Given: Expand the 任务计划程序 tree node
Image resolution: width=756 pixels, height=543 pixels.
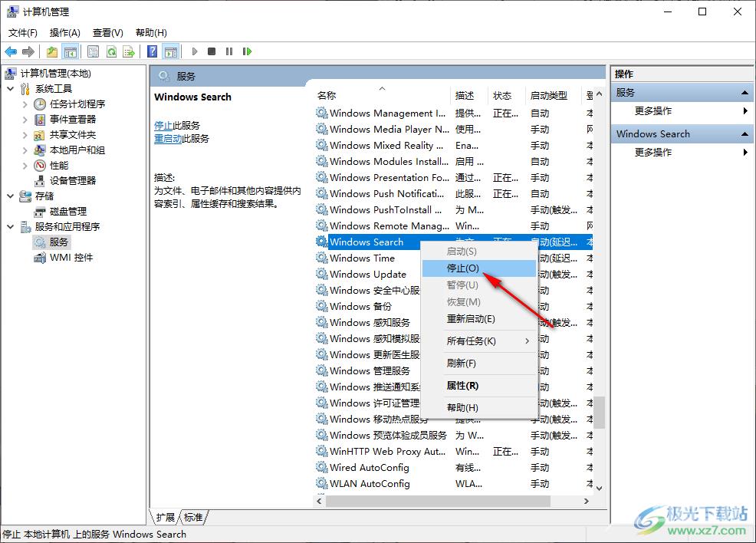Looking at the screenshot, I should click(x=25, y=104).
